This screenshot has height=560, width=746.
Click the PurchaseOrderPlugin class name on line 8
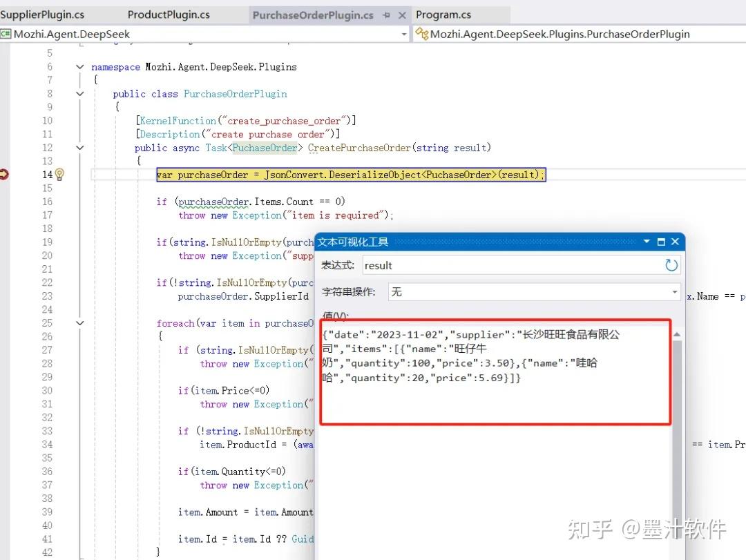point(235,94)
